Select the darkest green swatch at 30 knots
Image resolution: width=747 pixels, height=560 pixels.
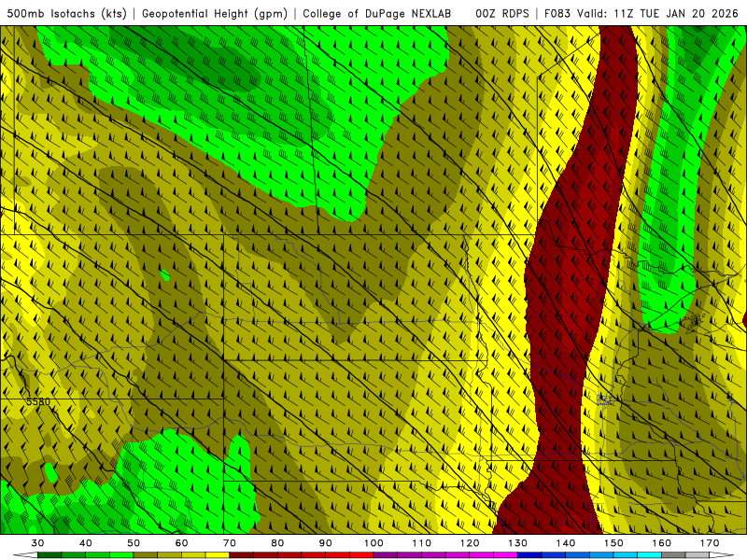(x=49, y=555)
